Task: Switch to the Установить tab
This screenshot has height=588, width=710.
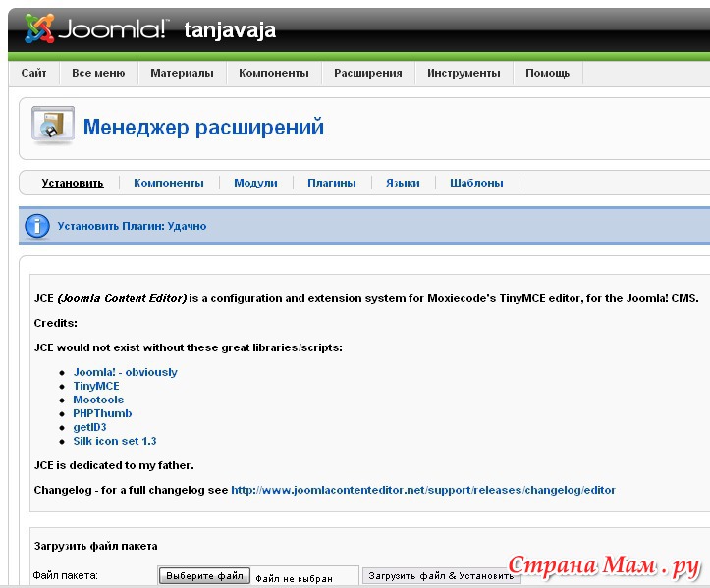Action: [73, 183]
